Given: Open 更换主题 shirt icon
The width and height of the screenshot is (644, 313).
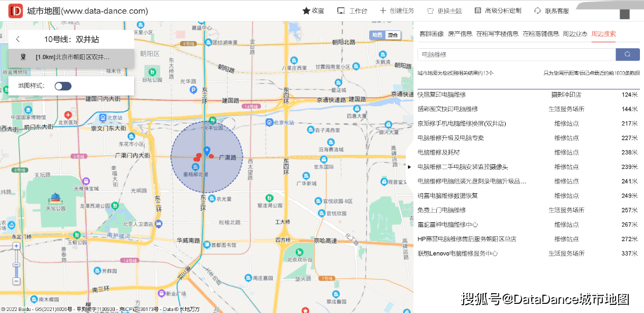Looking at the screenshot, I should (x=430, y=11).
